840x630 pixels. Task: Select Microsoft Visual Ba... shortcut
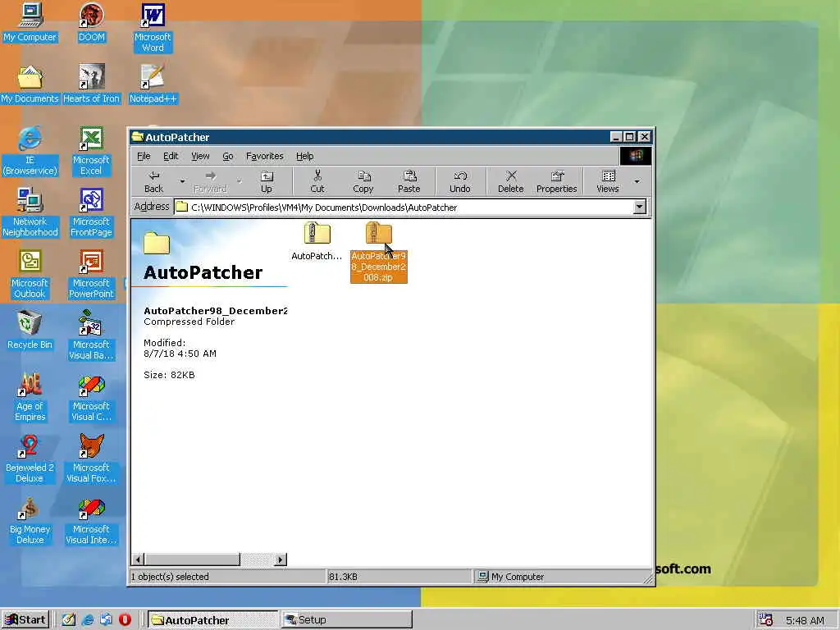[91, 336]
